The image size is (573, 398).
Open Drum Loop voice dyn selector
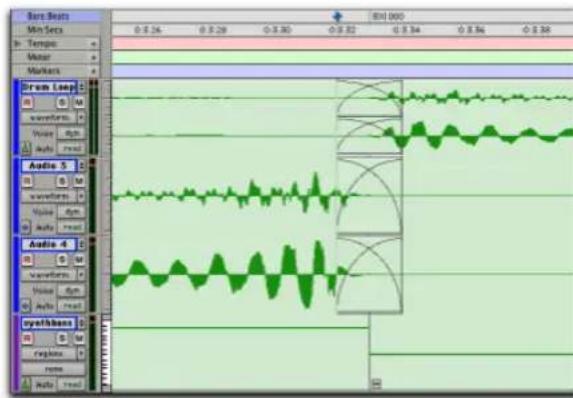pyautogui.click(x=72, y=133)
